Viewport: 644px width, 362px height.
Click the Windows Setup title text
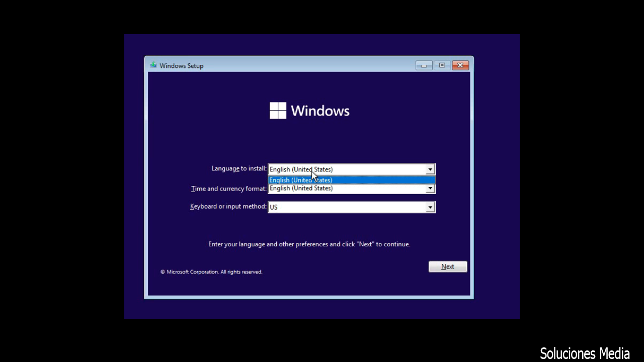(x=182, y=65)
